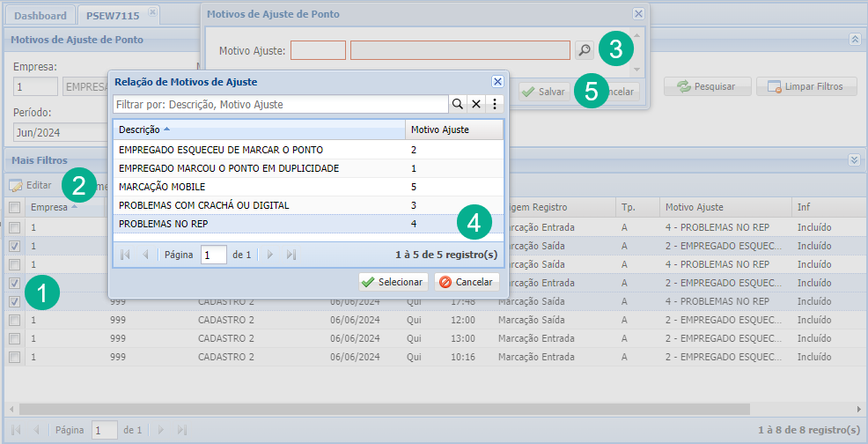Click the Cancelar button in the list dialog
Screen dimensions: 868x444
point(466,282)
